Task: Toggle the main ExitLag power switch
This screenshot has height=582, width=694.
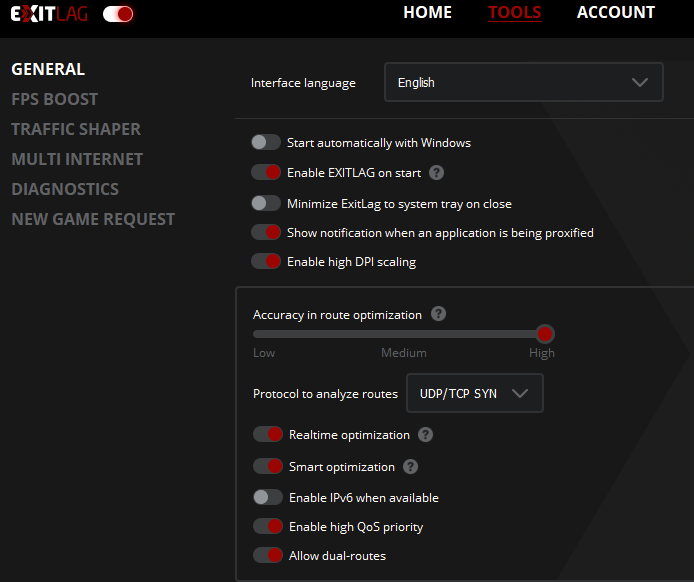Action: coord(118,14)
